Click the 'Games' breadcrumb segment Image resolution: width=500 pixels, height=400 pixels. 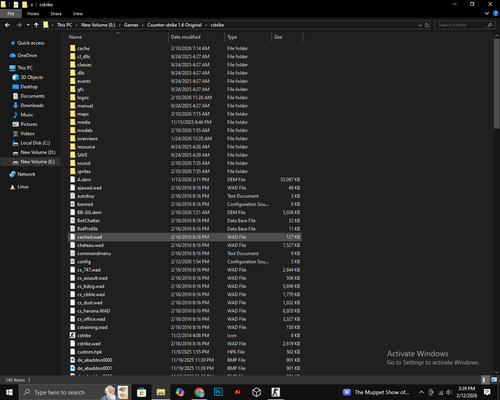131,25
